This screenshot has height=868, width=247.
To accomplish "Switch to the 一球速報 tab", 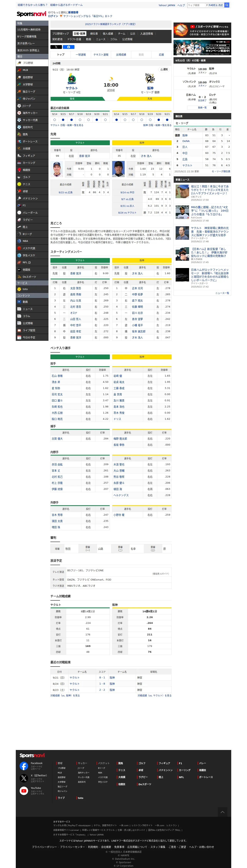I will click(81, 55).
